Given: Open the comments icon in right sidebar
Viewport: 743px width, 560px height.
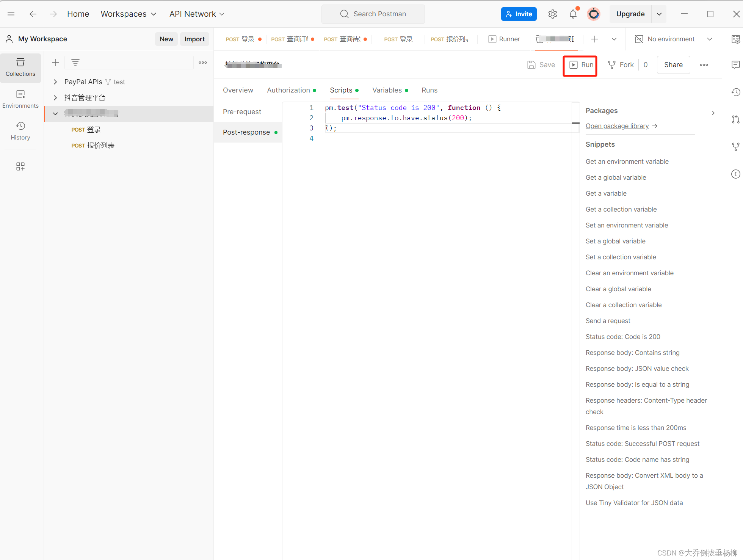Looking at the screenshot, I should tap(735, 65).
